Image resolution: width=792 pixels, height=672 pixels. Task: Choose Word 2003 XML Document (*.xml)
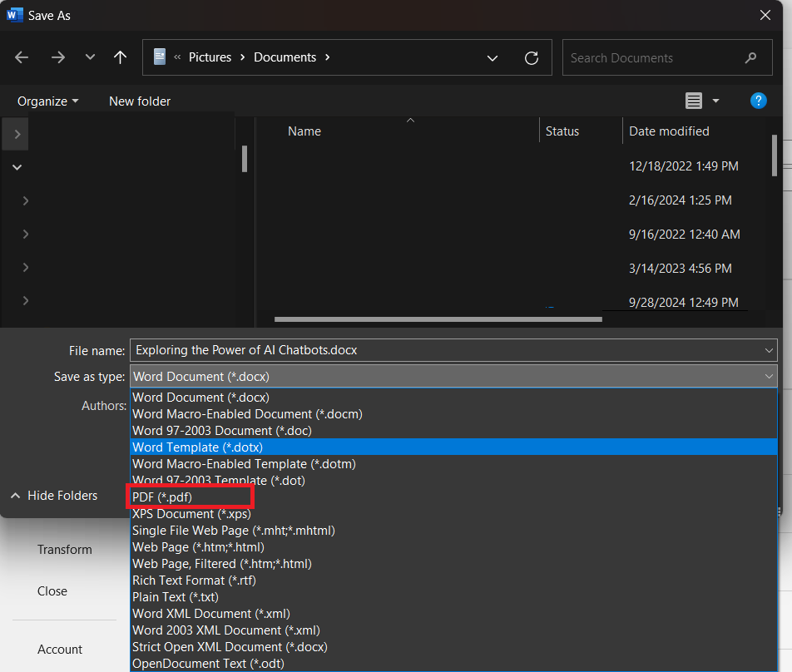[453, 630]
